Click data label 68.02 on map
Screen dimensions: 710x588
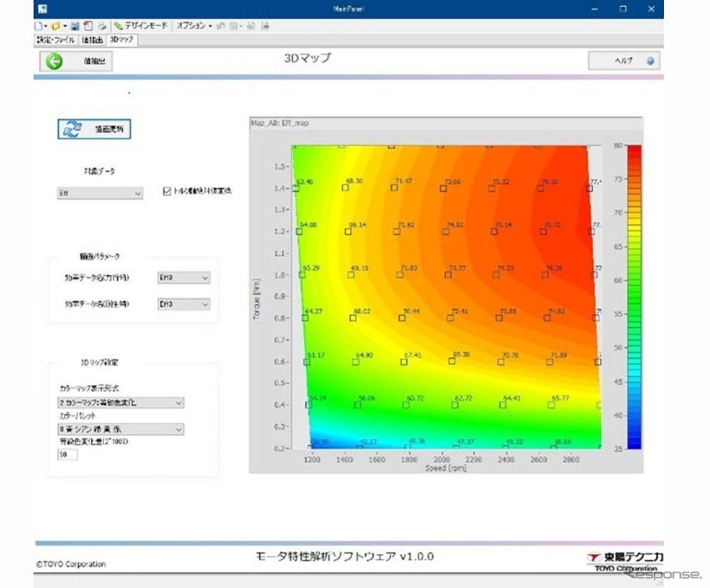click(x=362, y=311)
